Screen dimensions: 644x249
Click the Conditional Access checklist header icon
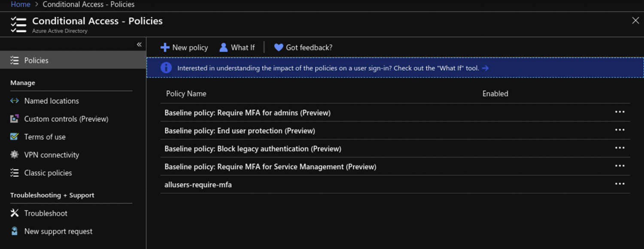click(x=18, y=25)
